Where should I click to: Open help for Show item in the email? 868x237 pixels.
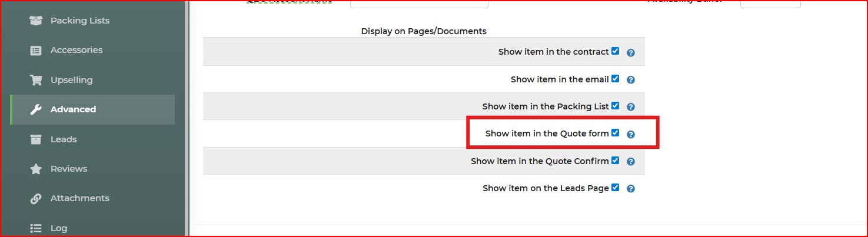[x=631, y=79]
